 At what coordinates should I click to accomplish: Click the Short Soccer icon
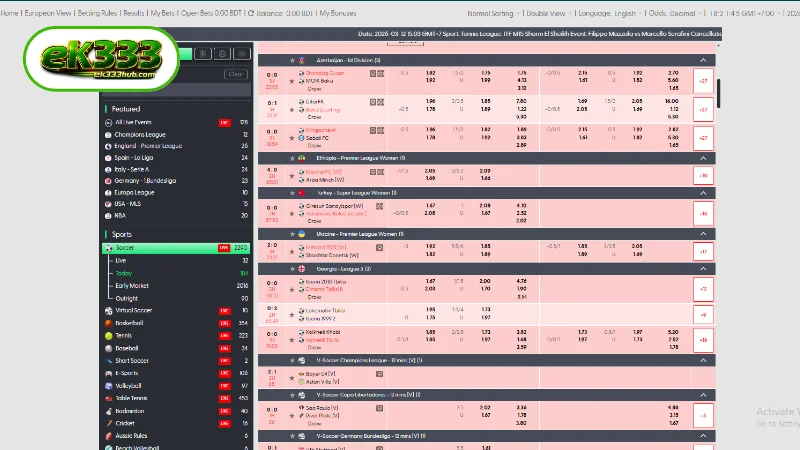[x=109, y=361]
